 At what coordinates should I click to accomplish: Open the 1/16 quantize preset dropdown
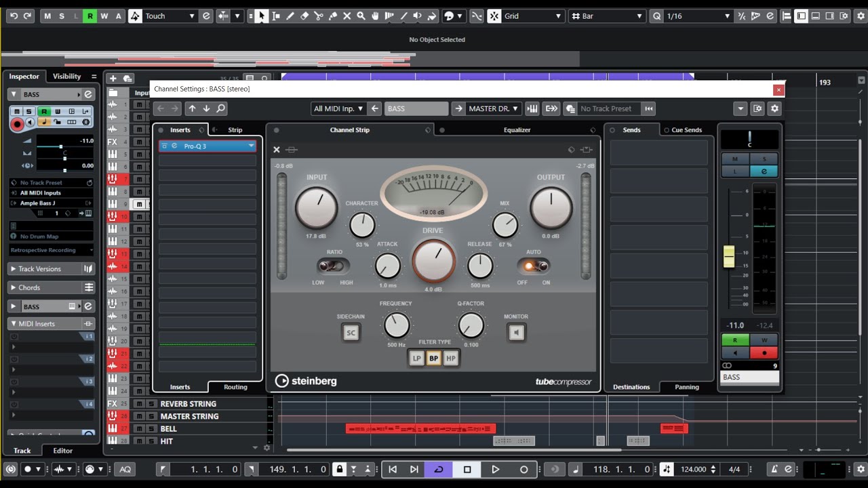[x=698, y=16]
